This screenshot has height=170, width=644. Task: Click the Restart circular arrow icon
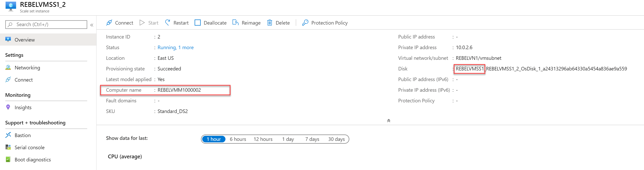coord(168,23)
